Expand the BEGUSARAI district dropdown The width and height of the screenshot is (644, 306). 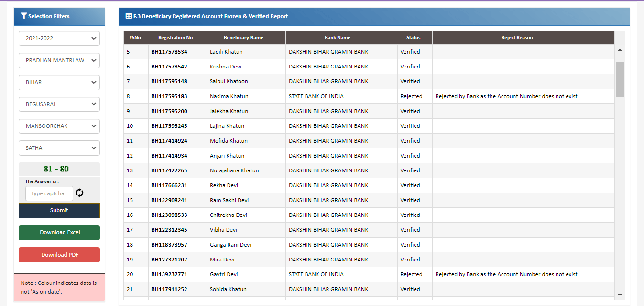click(x=59, y=104)
